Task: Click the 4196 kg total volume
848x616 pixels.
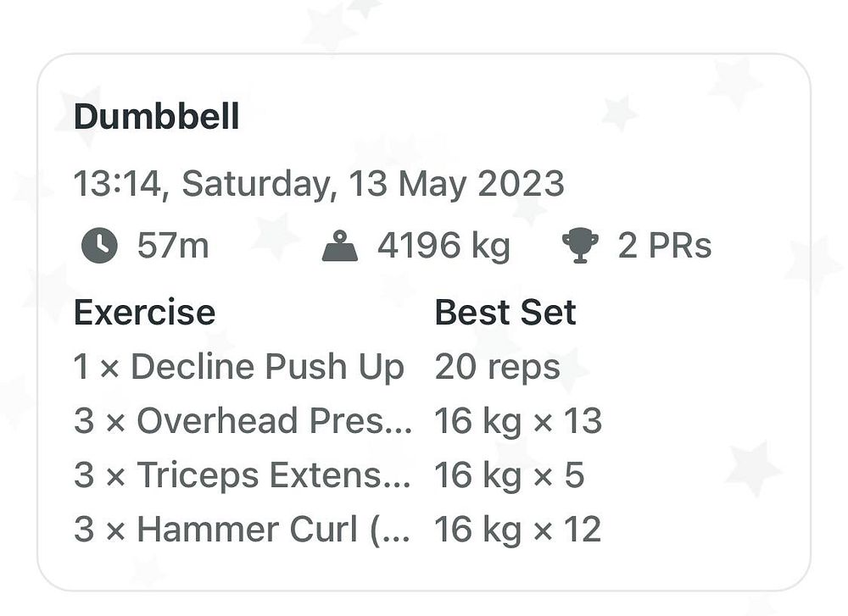Action: tap(444, 247)
